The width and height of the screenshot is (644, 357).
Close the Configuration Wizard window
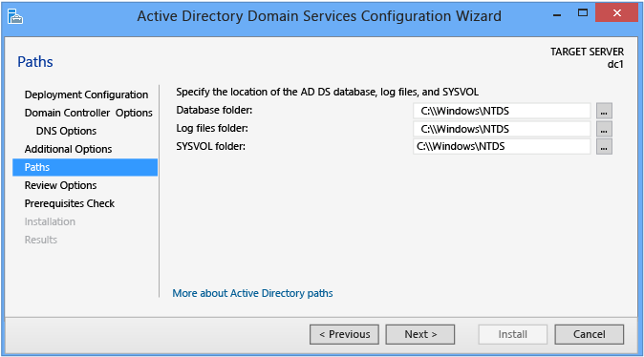pyautogui.click(x=616, y=13)
